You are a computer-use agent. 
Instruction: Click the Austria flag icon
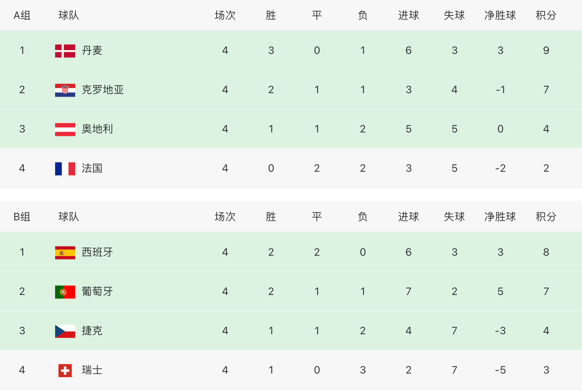(x=65, y=129)
